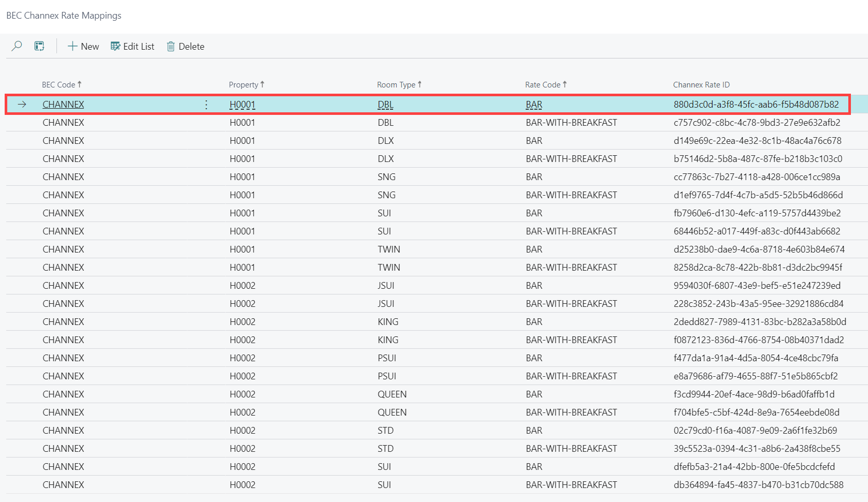
Task: Open the analysis view icon in toolbar
Action: [39, 46]
